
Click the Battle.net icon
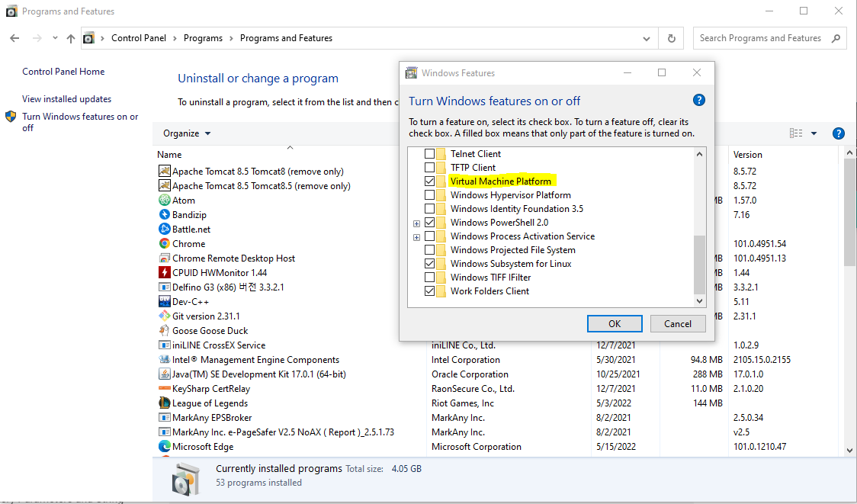(164, 229)
